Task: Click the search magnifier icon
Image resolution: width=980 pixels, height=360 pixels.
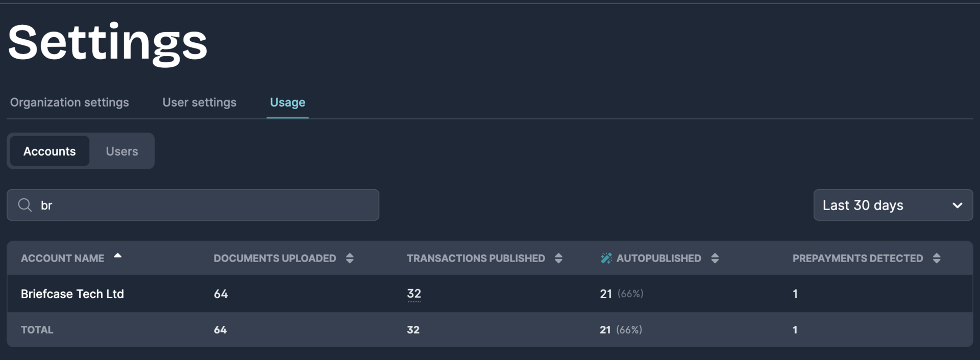Action: 24,205
